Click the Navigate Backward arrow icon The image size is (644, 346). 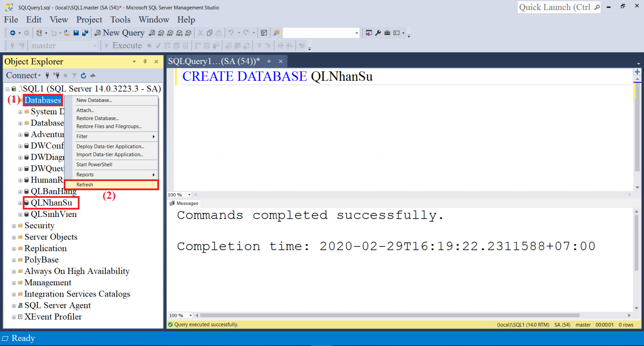point(13,33)
